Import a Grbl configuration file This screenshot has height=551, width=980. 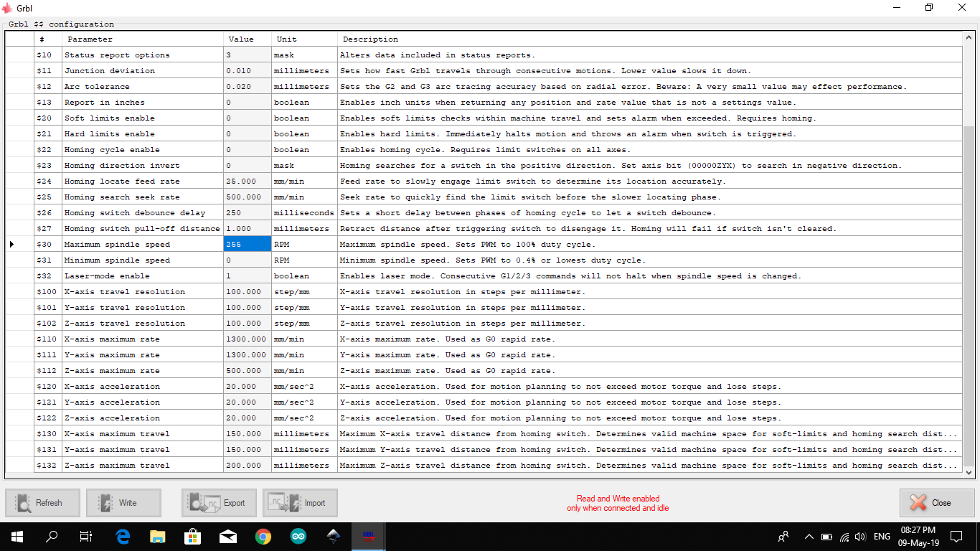(300, 503)
